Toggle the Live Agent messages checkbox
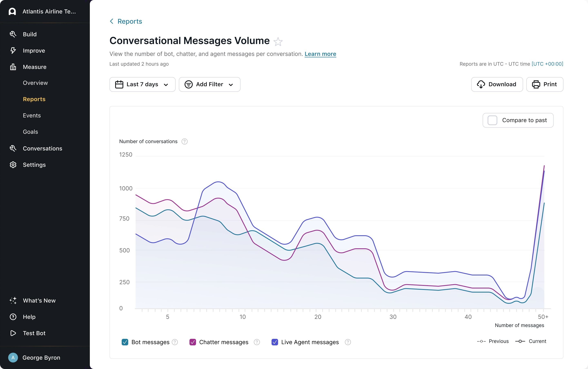The image size is (588, 369). pyautogui.click(x=275, y=342)
